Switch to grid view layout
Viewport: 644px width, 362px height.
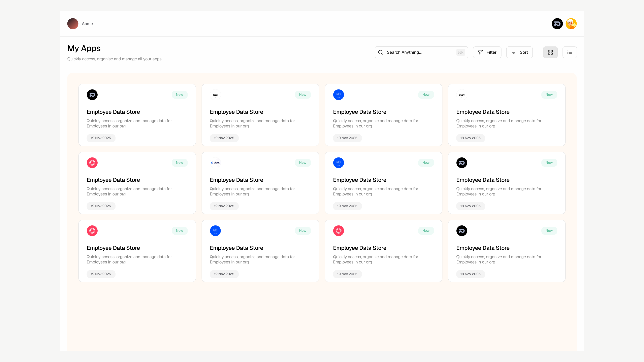550,52
